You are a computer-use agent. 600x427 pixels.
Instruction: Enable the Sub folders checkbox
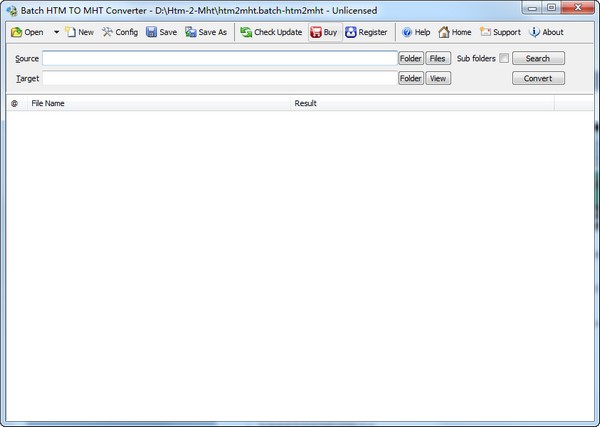pyautogui.click(x=504, y=58)
